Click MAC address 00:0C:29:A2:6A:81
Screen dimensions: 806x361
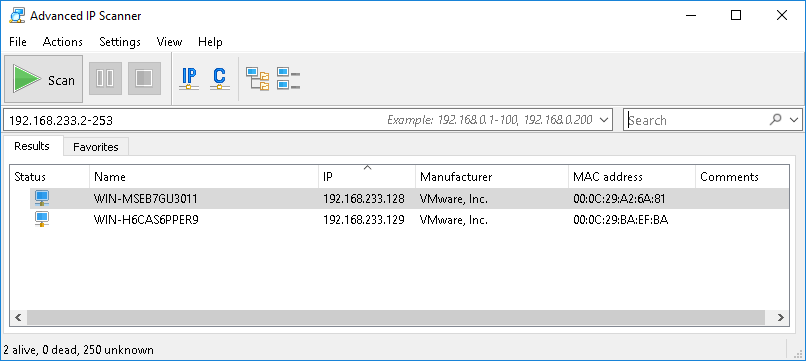click(x=619, y=198)
